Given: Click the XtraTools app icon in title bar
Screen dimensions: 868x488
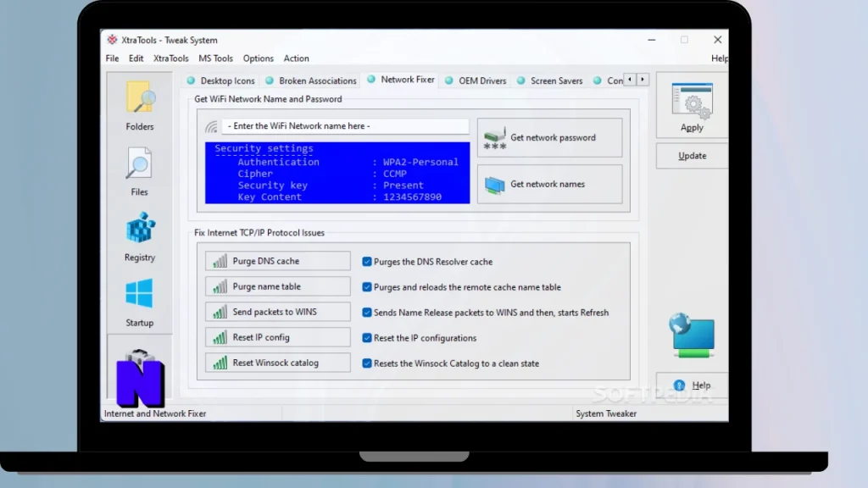Looking at the screenshot, I should [x=113, y=40].
